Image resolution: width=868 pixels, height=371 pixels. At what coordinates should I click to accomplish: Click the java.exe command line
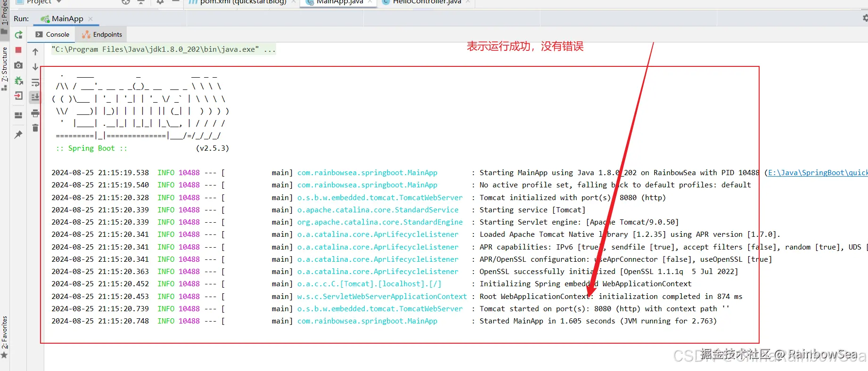pos(164,49)
